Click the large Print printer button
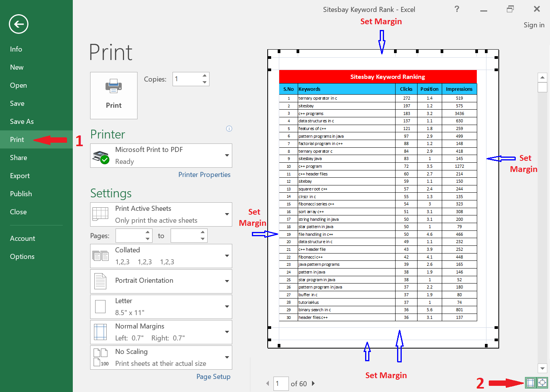 coord(114,95)
